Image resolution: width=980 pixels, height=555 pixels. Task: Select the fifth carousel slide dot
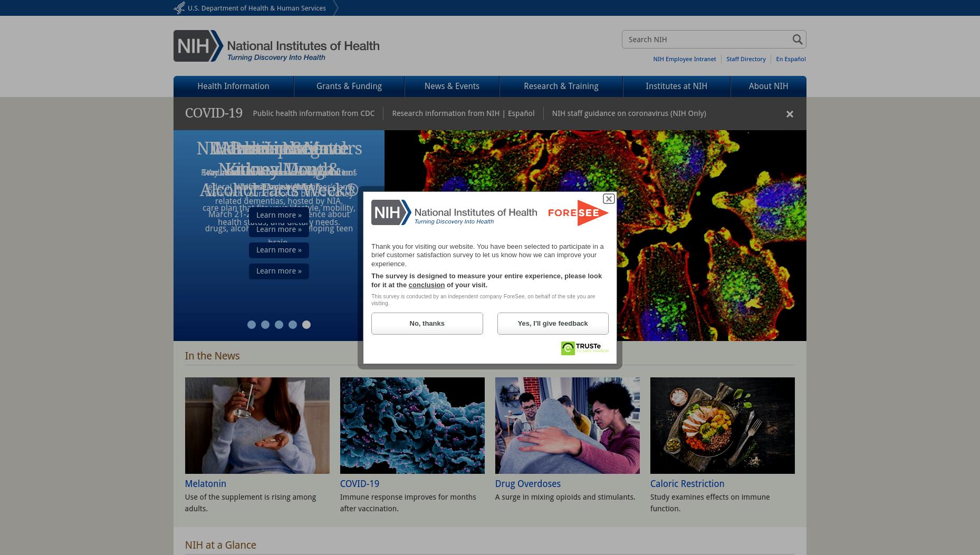[306, 325]
